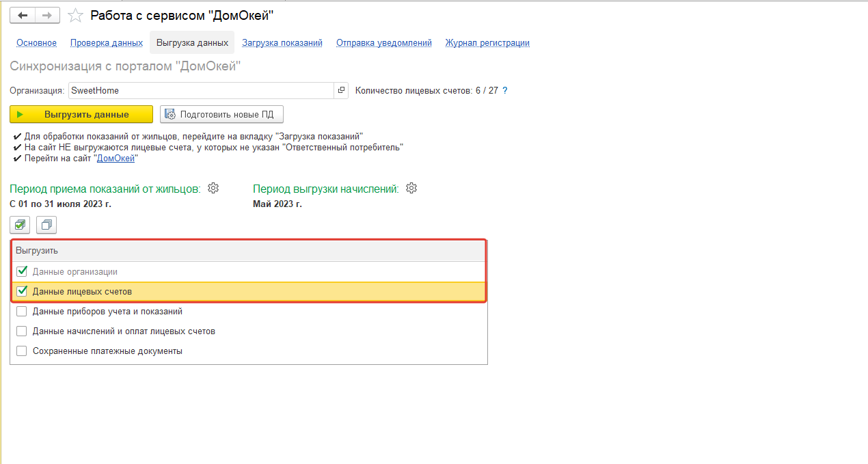The height and width of the screenshot is (464, 868).
Task: Toggle Данные лицевых счетов checkbox
Action: pyautogui.click(x=22, y=291)
